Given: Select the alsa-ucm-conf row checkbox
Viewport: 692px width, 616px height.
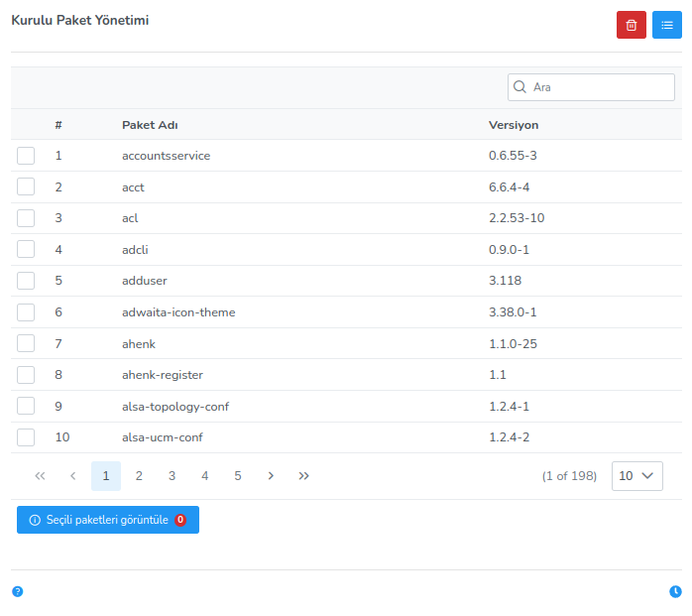Looking at the screenshot, I should tap(26, 437).
